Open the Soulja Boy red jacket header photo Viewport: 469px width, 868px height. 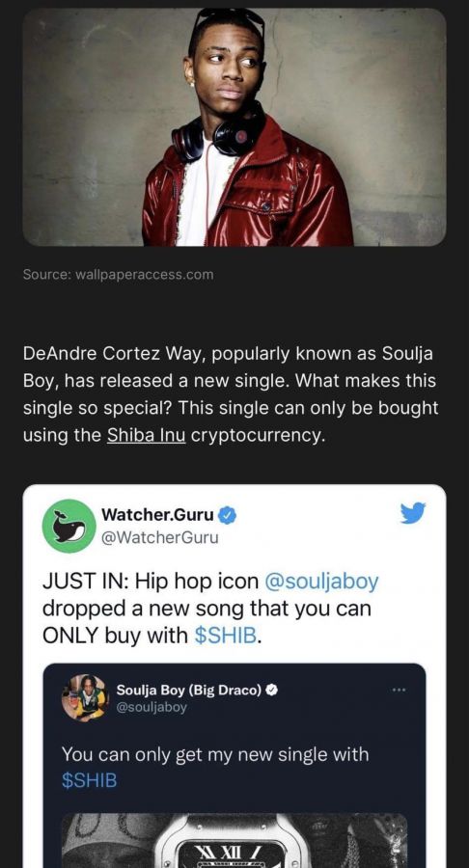(x=234, y=126)
